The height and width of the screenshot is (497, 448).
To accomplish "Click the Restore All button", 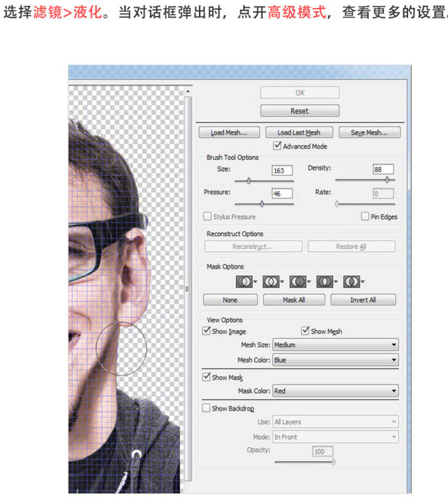I will coord(351,247).
